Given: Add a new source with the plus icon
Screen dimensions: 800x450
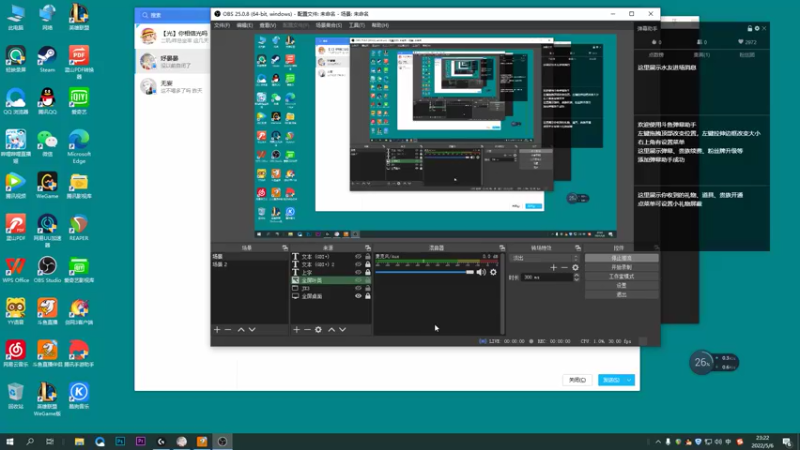Looking at the screenshot, I should pyautogui.click(x=296, y=330).
